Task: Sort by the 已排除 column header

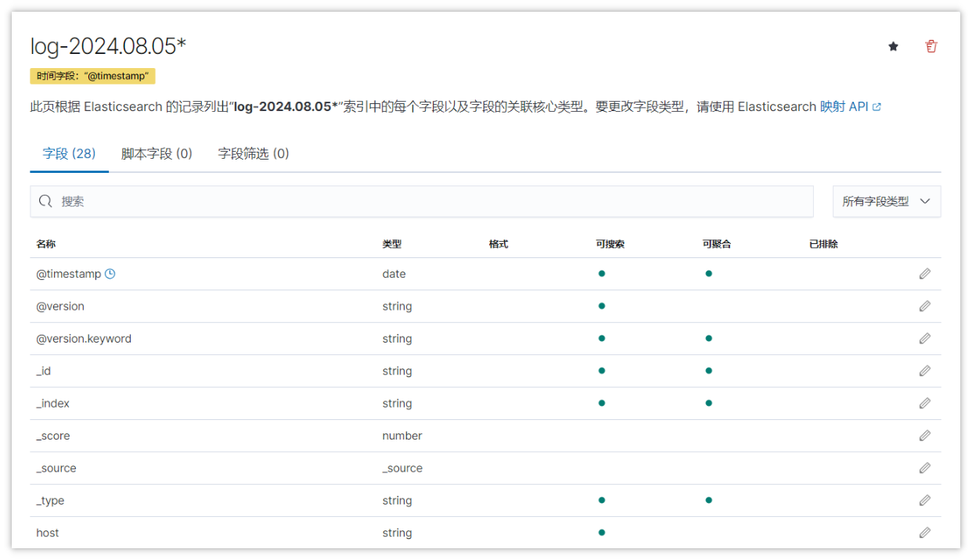Action: [824, 244]
